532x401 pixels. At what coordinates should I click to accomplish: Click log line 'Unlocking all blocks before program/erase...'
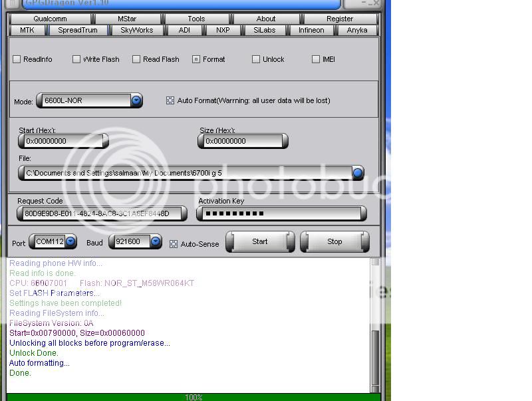[90, 343]
